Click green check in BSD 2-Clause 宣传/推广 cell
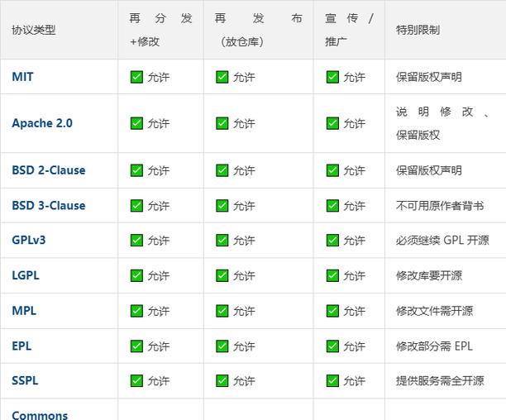Screen dimensions: 506x420 (332, 170)
